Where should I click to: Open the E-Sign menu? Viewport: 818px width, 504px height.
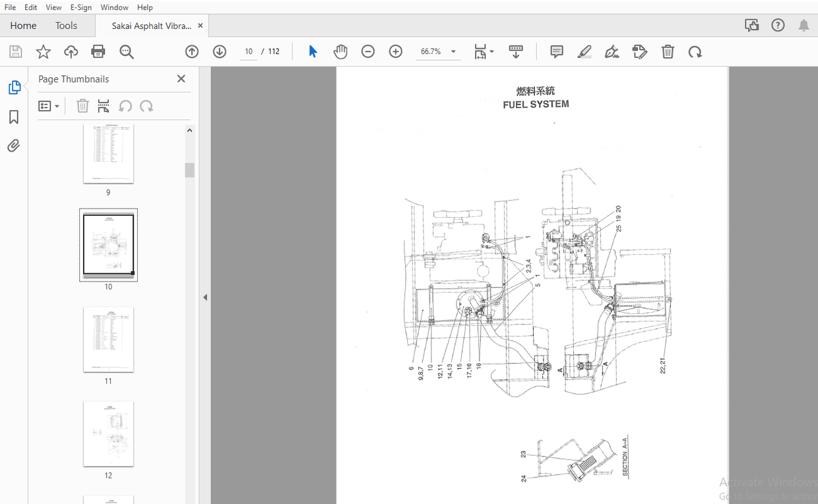pos(80,7)
